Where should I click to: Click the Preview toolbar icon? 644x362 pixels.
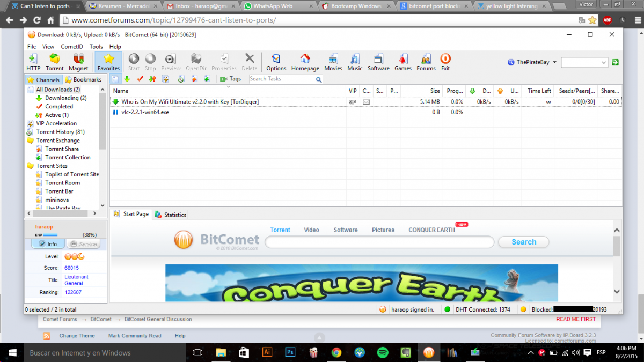[x=171, y=62]
